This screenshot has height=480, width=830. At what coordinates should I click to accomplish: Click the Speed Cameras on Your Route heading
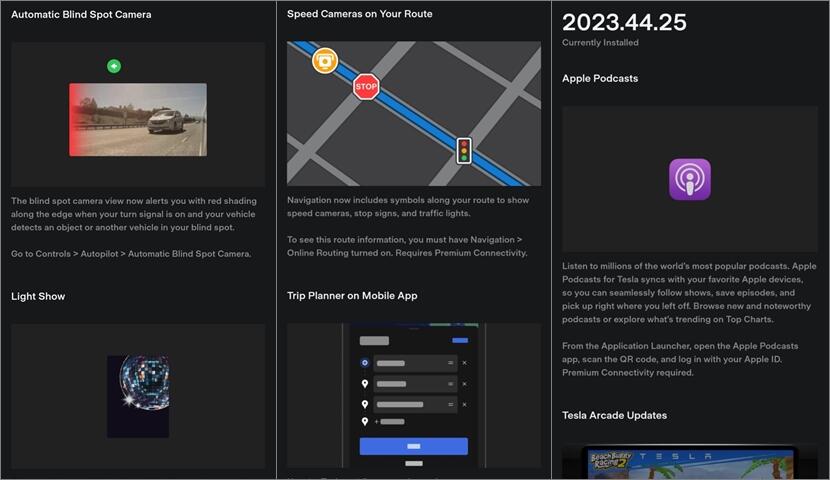click(x=359, y=15)
